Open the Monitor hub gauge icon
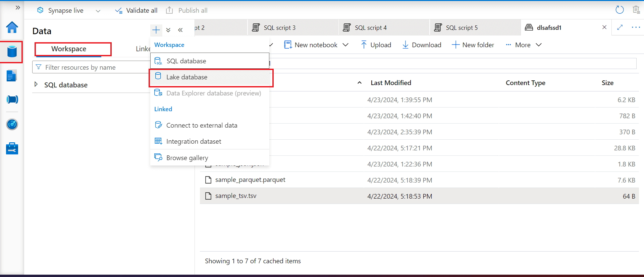Image resolution: width=644 pixels, height=277 pixels. tap(12, 124)
